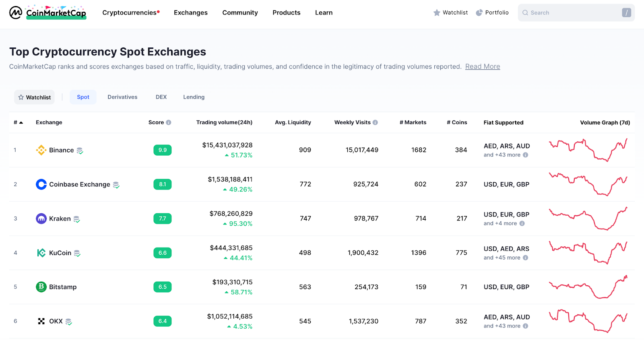The width and height of the screenshot is (644, 340).
Task: Open the Exchanges menu
Action: [191, 12]
